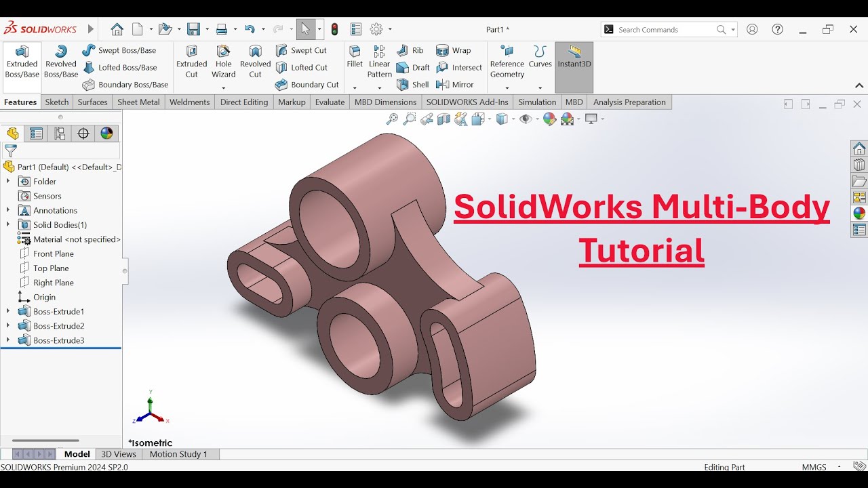868x488 pixels.
Task: Click the Shell feature tool
Action: coord(412,85)
